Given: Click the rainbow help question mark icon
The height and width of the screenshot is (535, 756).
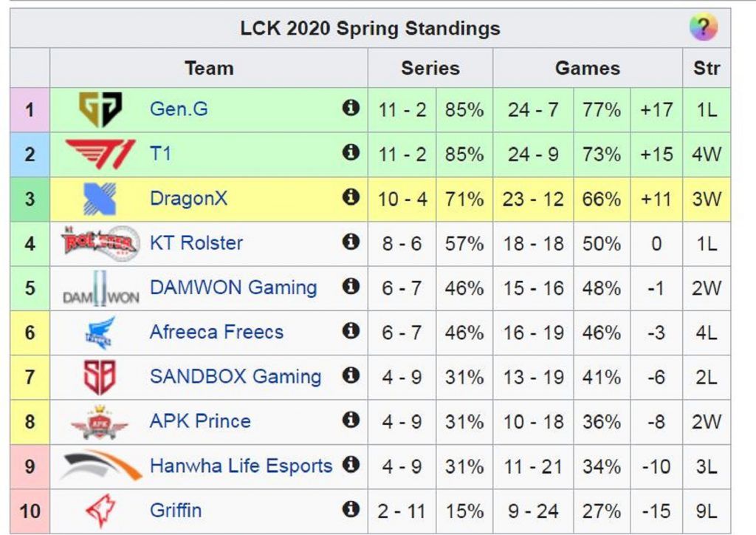Looking at the screenshot, I should (x=703, y=28).
